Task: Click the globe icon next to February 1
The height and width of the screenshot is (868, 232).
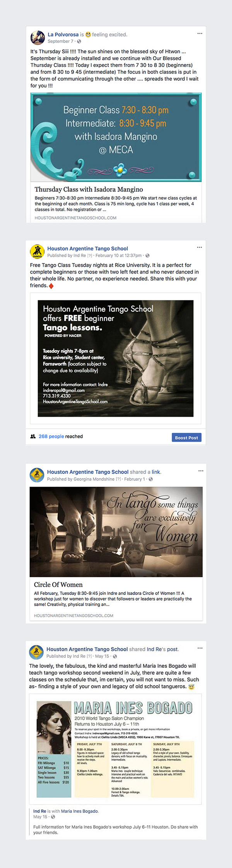Action: (x=151, y=479)
